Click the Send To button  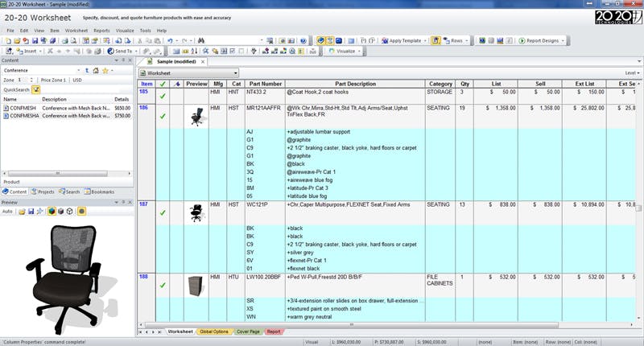[122, 51]
